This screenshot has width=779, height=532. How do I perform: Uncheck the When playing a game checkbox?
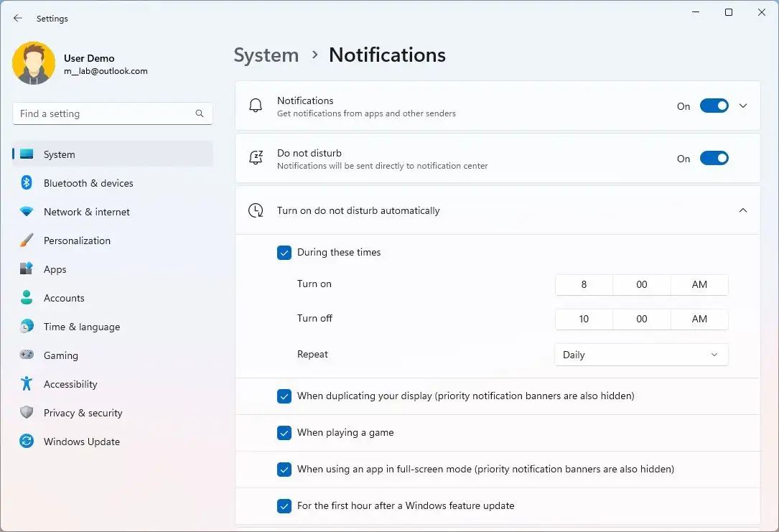(x=284, y=433)
